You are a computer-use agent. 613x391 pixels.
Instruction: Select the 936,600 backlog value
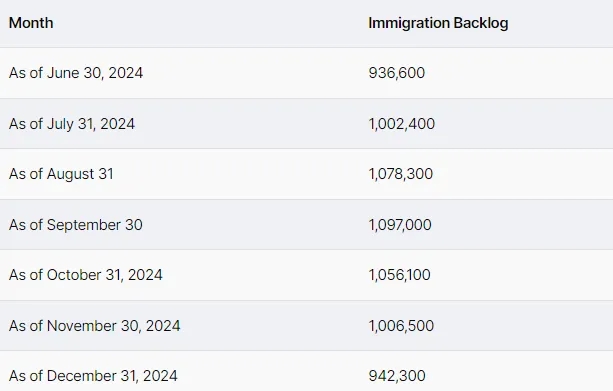(x=396, y=73)
